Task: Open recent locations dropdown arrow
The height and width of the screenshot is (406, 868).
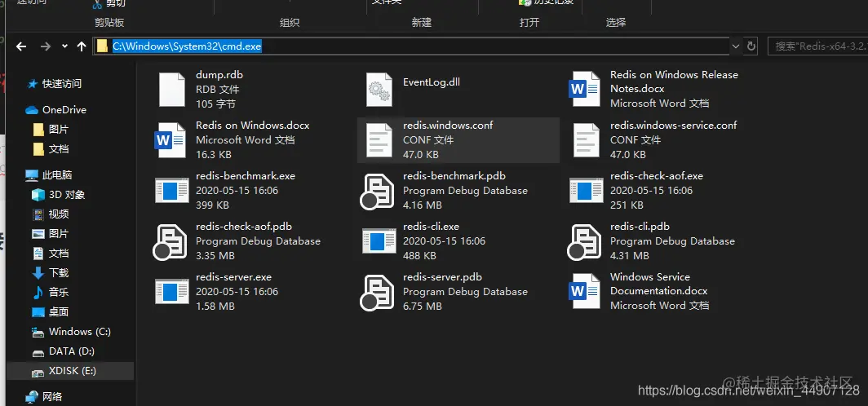Action: [64, 46]
